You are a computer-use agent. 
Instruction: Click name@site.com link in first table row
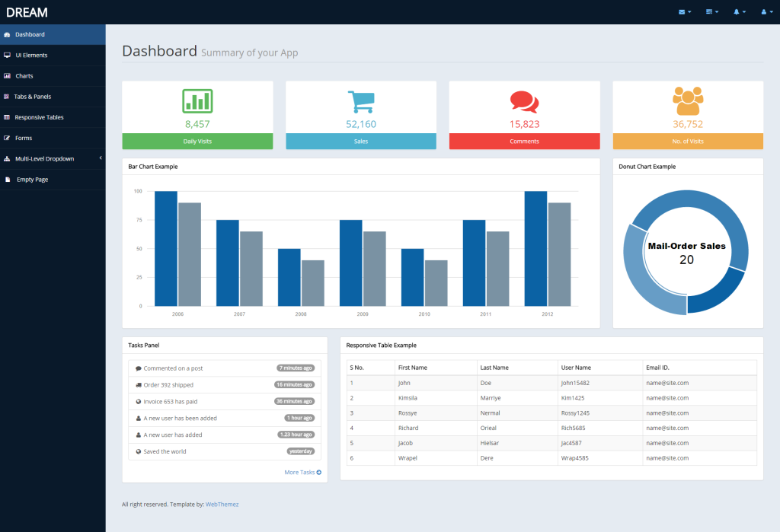[x=667, y=382]
